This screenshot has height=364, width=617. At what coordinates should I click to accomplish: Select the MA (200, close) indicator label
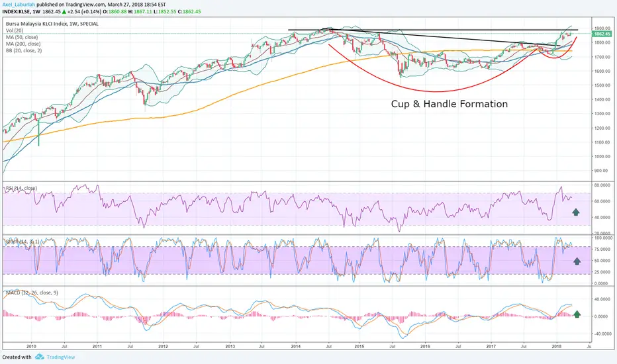[23, 44]
